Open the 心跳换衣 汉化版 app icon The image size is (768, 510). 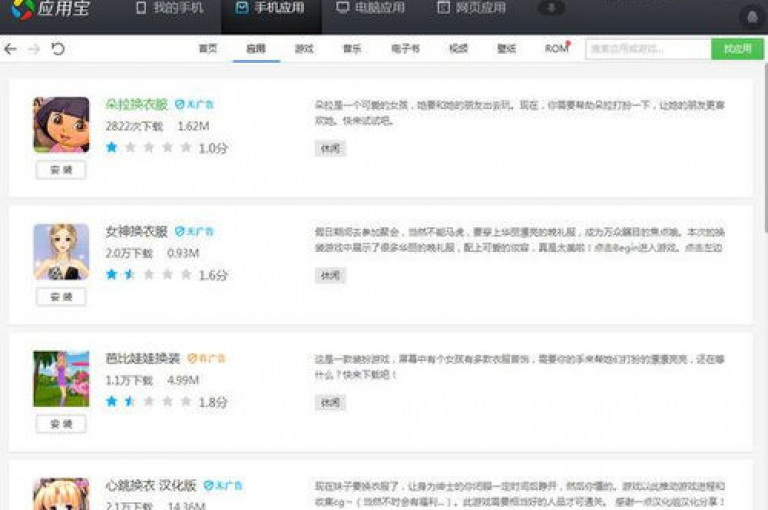click(x=61, y=494)
